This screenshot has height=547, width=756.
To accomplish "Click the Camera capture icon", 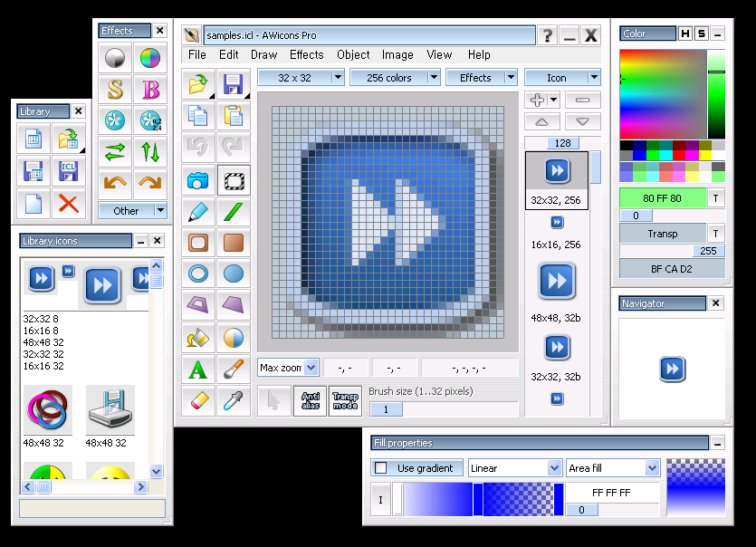I will [197, 180].
